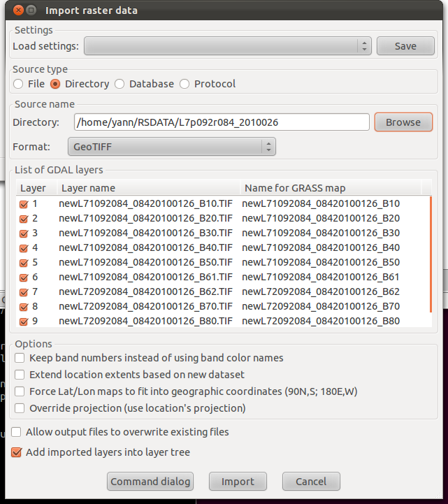Sort by the Layer name column header
Image resolution: width=448 pixels, height=504 pixels.
(x=149, y=188)
